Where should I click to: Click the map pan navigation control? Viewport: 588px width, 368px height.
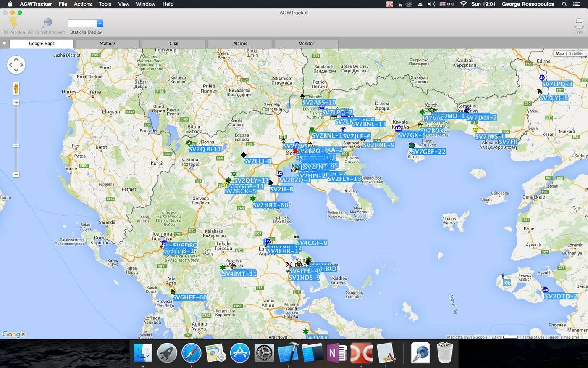(16, 65)
